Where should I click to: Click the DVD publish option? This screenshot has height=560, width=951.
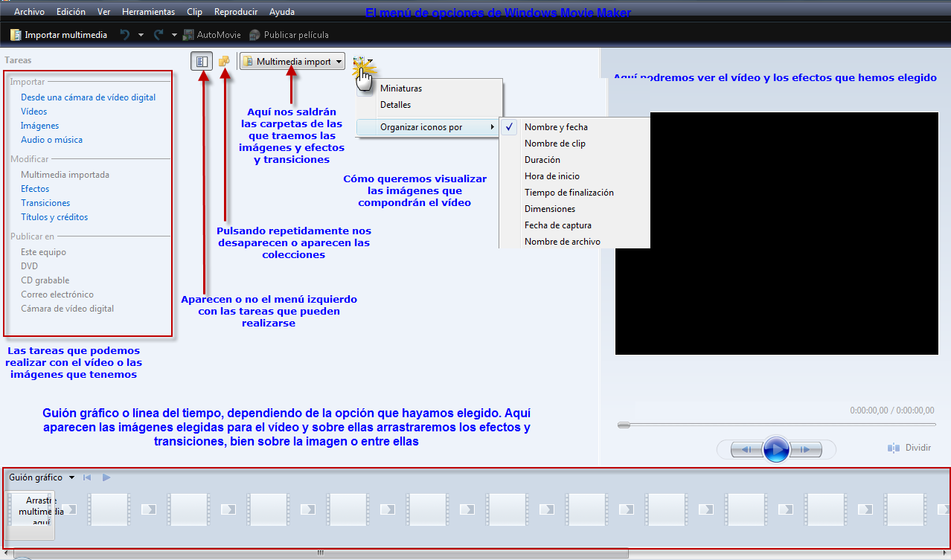coord(29,266)
